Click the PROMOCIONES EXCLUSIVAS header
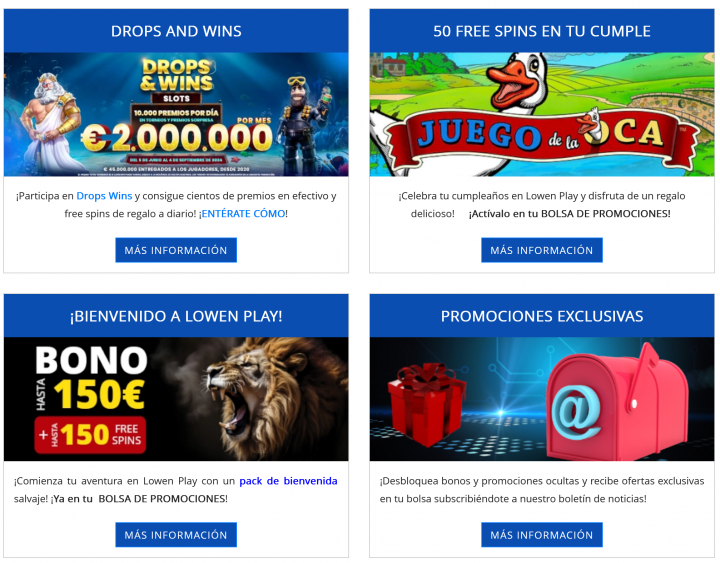The width and height of the screenshot is (720, 563). click(542, 316)
